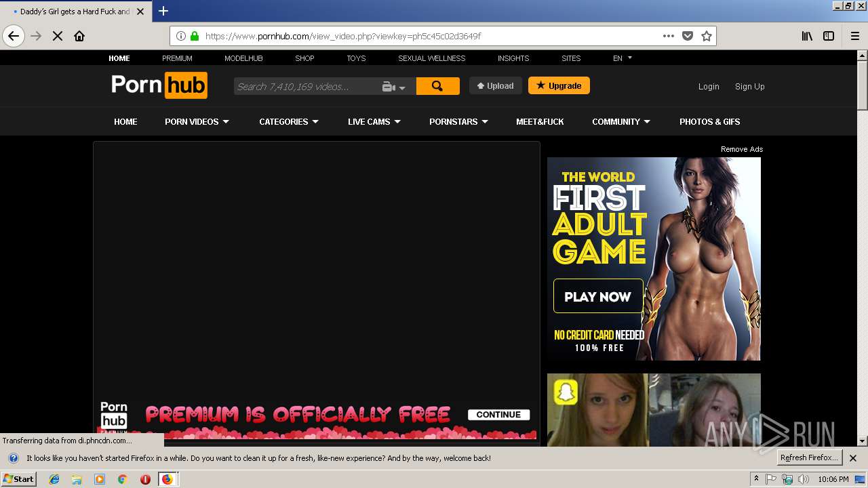Open the Firefox Library icon
Screen dimensions: 868x488
tap(807, 36)
